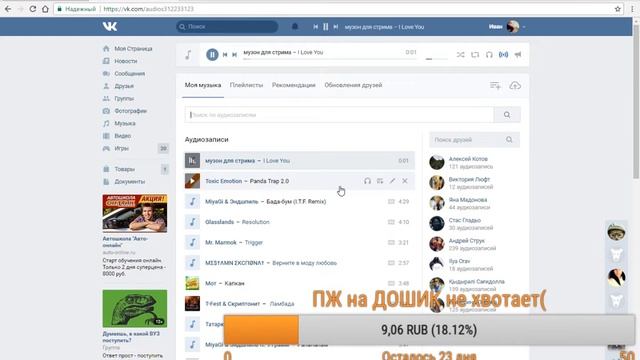
Task: Toggle repeat mode in player
Action: (475, 54)
